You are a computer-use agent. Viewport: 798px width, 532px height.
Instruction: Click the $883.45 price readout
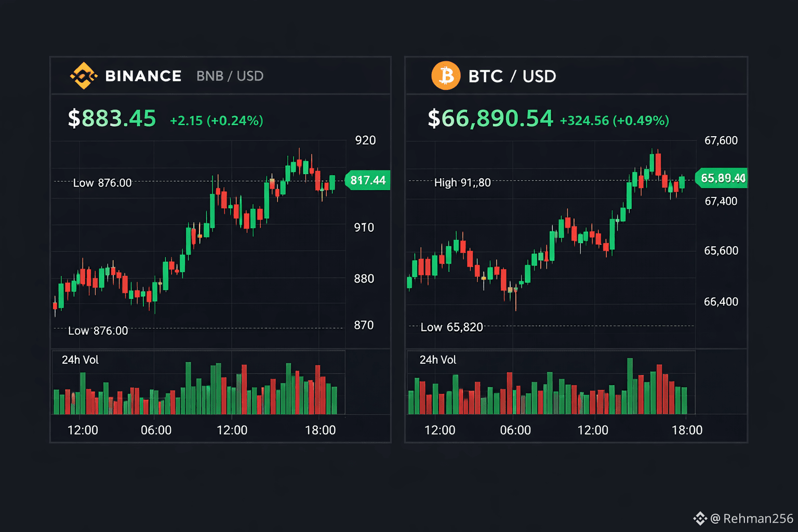(x=111, y=118)
